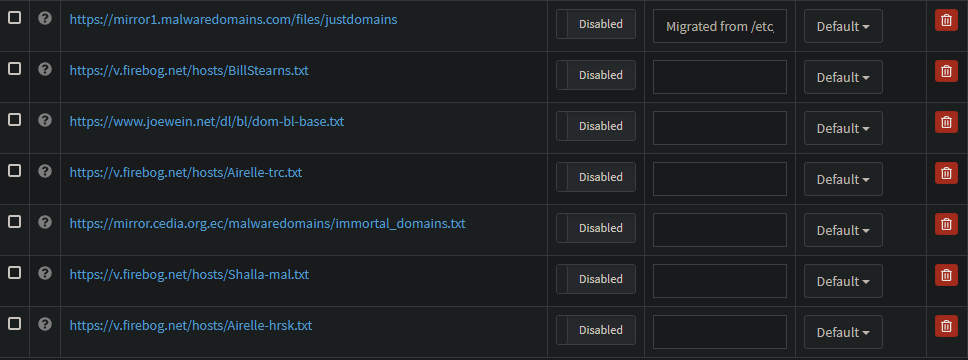The width and height of the screenshot is (968, 360).
Task: Tick checkbox for justdomains adlist row
Action: tap(14, 18)
